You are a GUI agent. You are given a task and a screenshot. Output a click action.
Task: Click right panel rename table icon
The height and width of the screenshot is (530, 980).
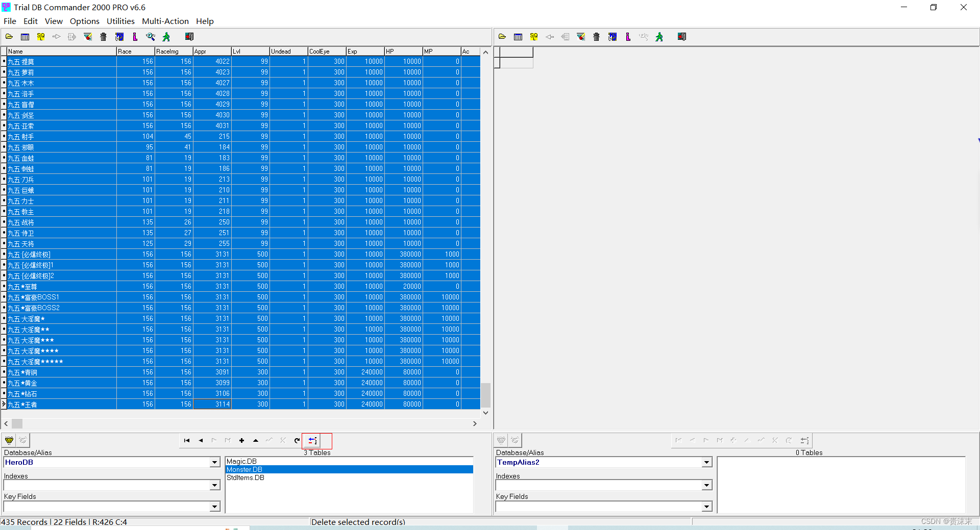click(612, 37)
